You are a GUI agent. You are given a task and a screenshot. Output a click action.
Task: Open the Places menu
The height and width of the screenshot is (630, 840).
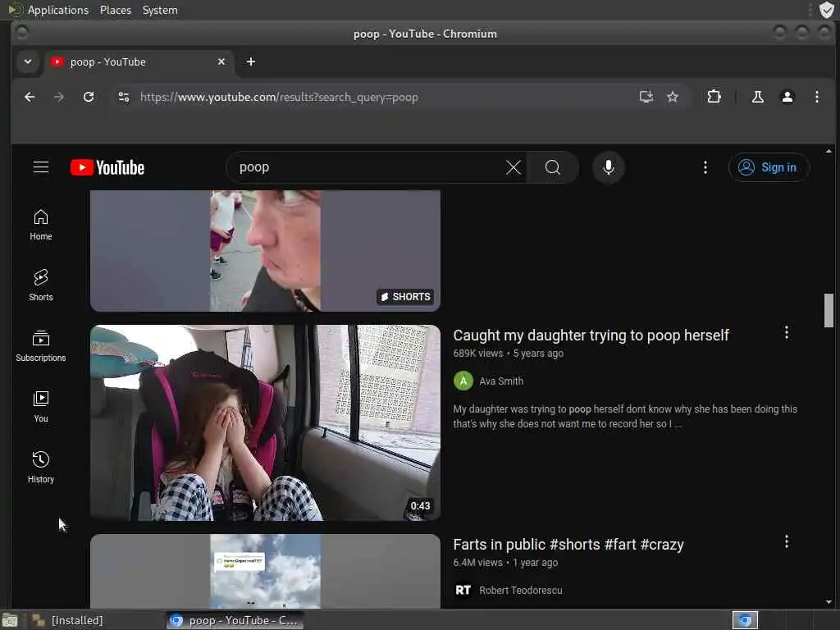[x=115, y=10]
